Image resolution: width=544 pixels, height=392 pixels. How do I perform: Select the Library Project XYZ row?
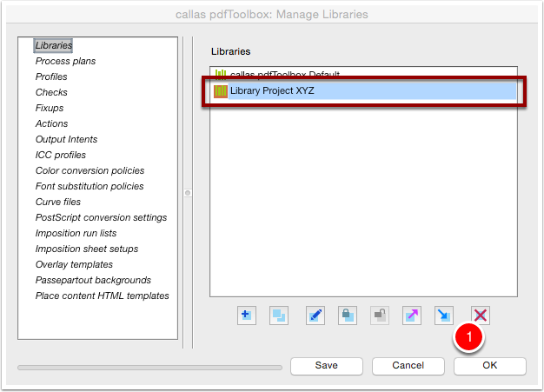[363, 91]
